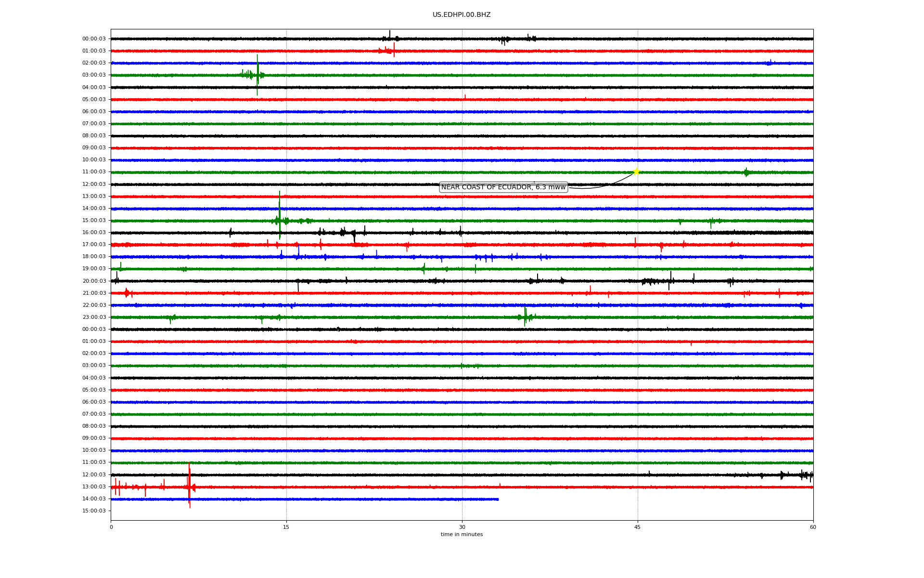Click the end of the blue 14:00:03 trace
This screenshot has height=578, width=924.
coord(498,499)
